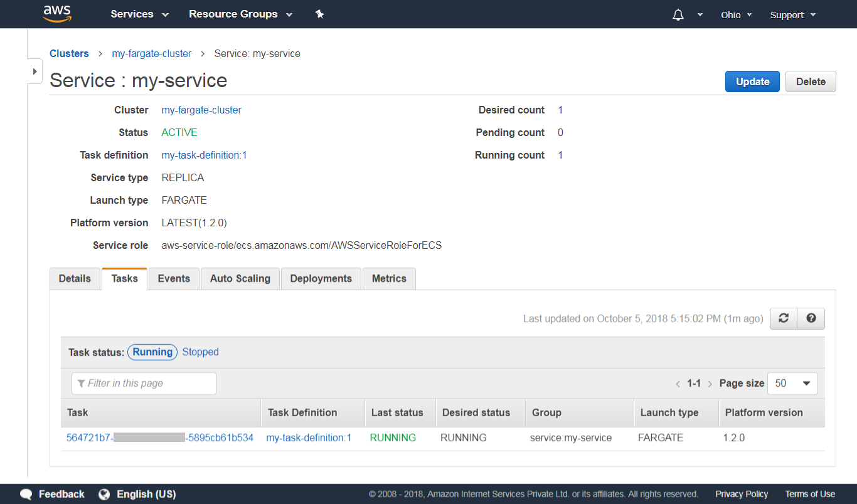Click the service role path text
Viewport: 857px width, 504px height.
click(x=302, y=246)
